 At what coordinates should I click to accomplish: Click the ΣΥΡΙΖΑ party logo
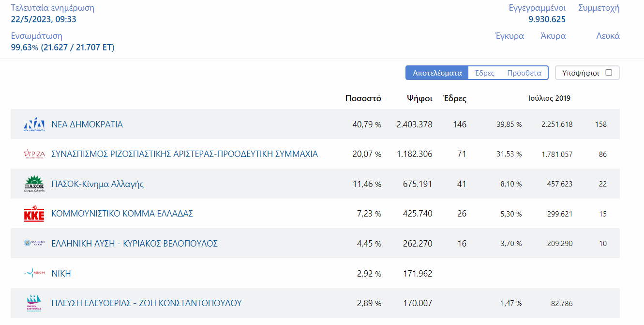pos(34,155)
